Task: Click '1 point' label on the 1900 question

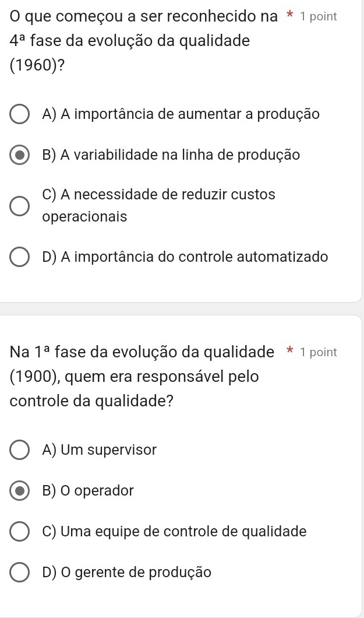Action: pyautogui.click(x=318, y=352)
